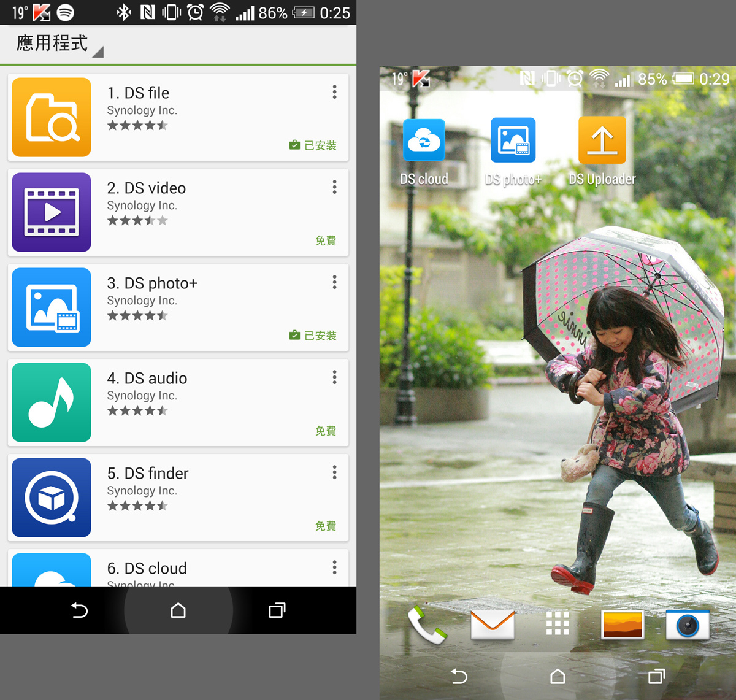This screenshot has height=700, width=736.
Task: Tap Synology Inc. under DS video
Action: tap(142, 206)
